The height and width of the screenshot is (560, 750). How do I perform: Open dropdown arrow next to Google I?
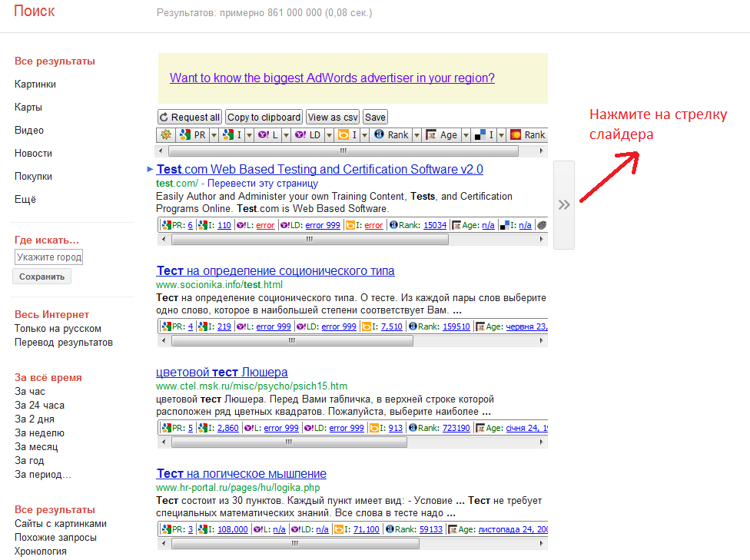[249, 135]
